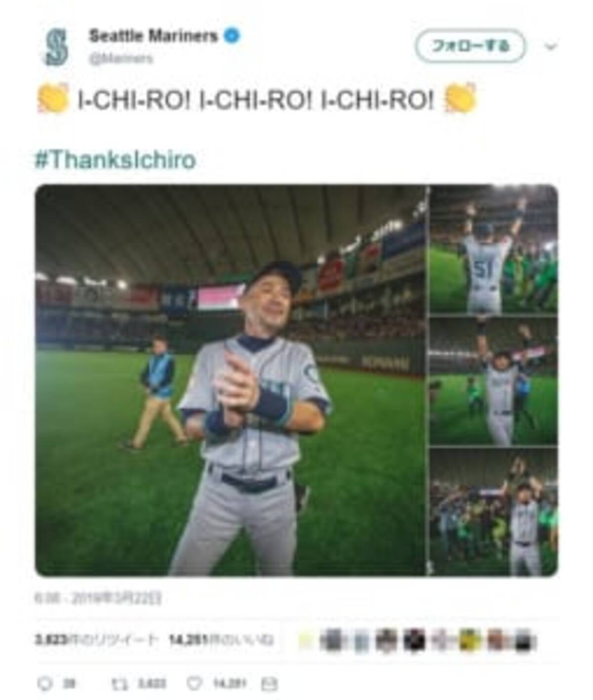This screenshot has width=593, height=700.
Task: Open the middle right photo with arms raised
Action: pos(493,380)
